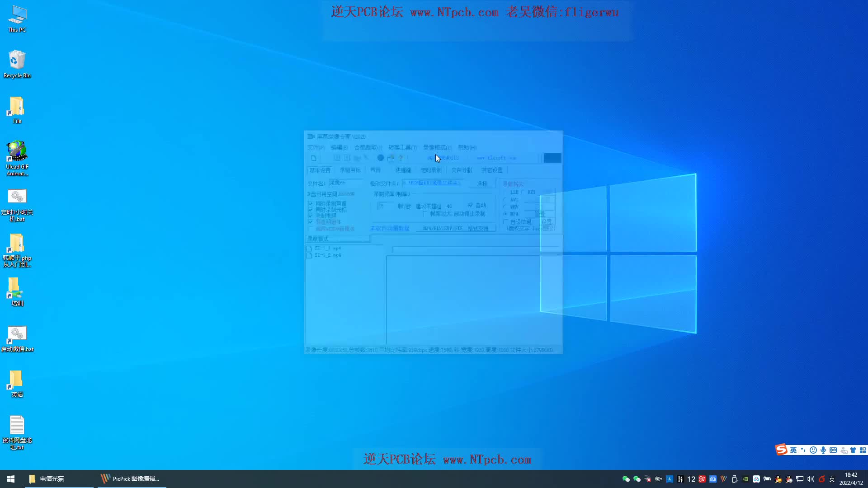The image size is (868, 488).
Task: Open 转换工具(T) menu in recorder
Action: pyautogui.click(x=402, y=148)
